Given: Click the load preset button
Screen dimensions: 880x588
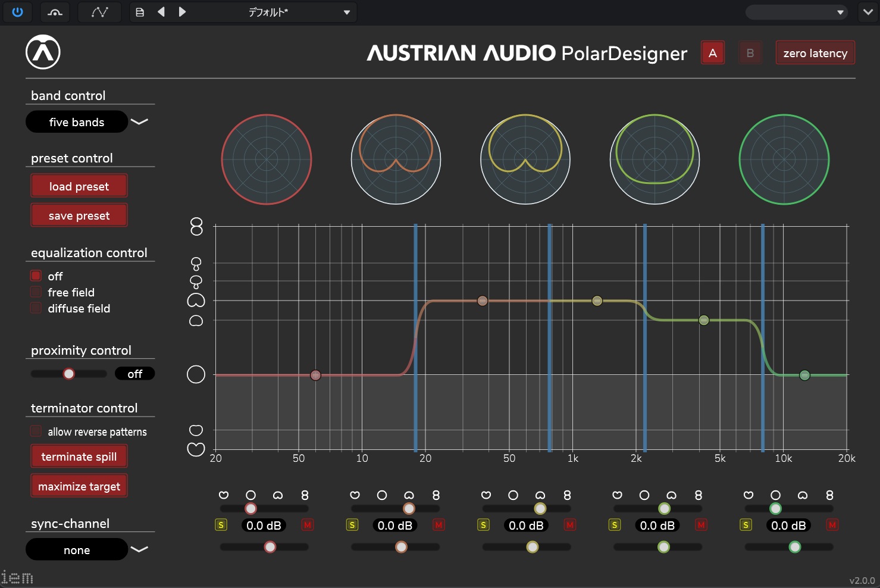Looking at the screenshot, I should click(79, 186).
